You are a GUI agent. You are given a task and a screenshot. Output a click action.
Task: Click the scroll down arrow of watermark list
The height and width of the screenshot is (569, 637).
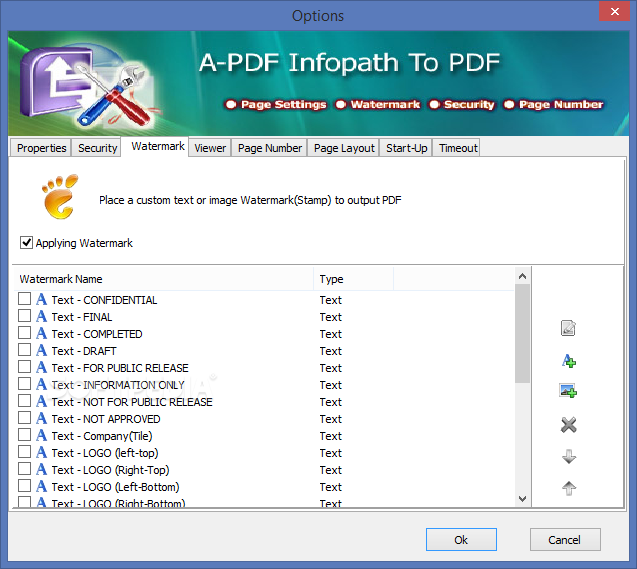522,499
